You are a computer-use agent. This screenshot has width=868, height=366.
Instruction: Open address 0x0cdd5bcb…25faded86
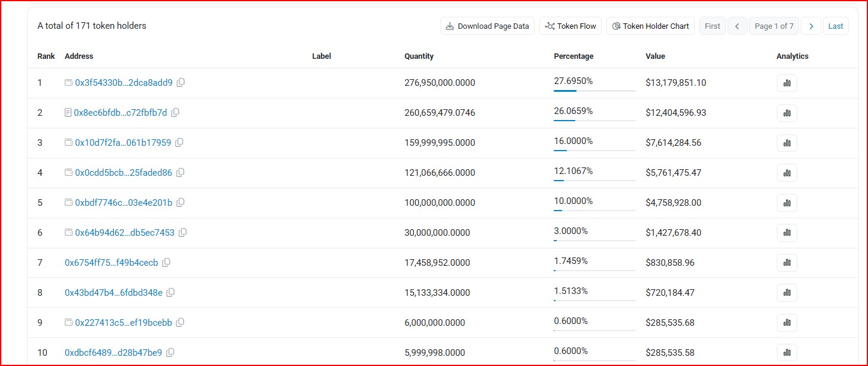124,173
